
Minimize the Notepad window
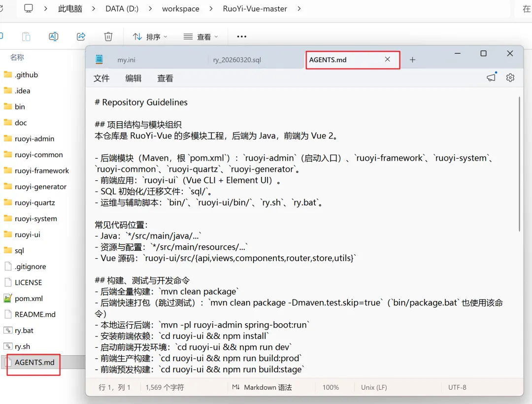click(457, 54)
